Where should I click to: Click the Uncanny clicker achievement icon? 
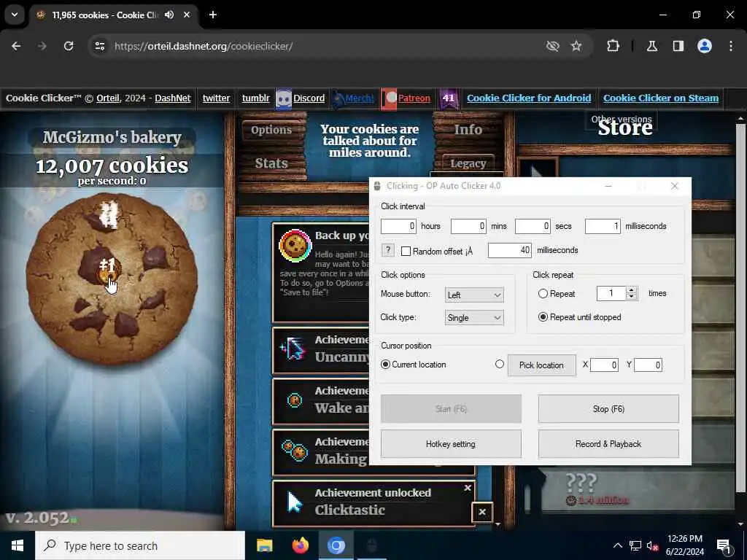[x=294, y=349]
